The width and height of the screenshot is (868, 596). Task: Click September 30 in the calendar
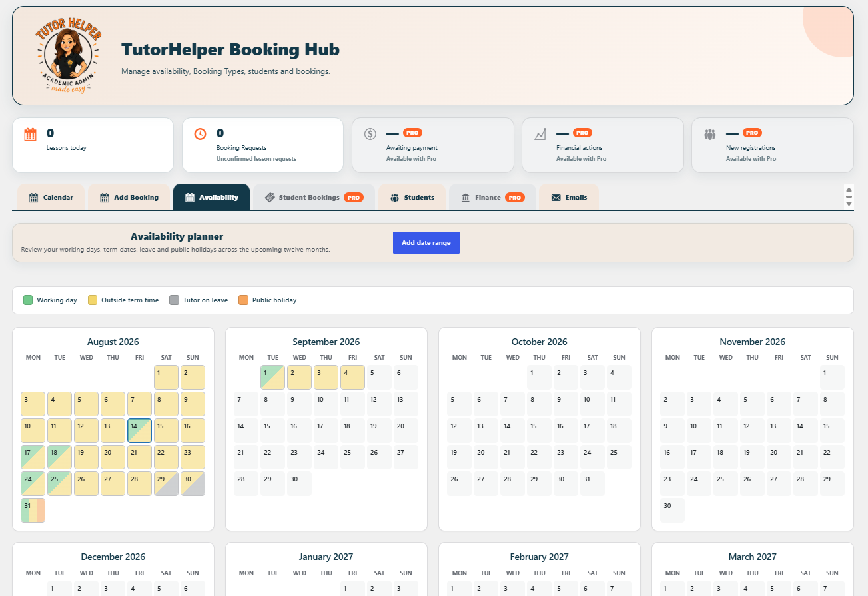pos(299,484)
